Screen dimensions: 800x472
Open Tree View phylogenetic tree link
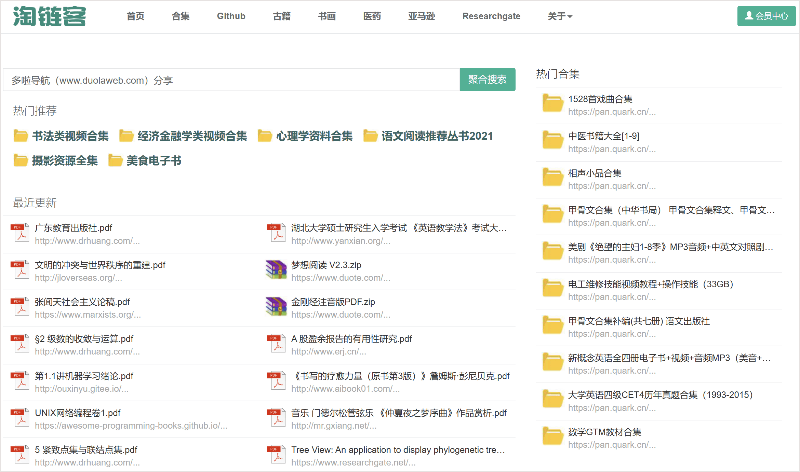(398, 450)
